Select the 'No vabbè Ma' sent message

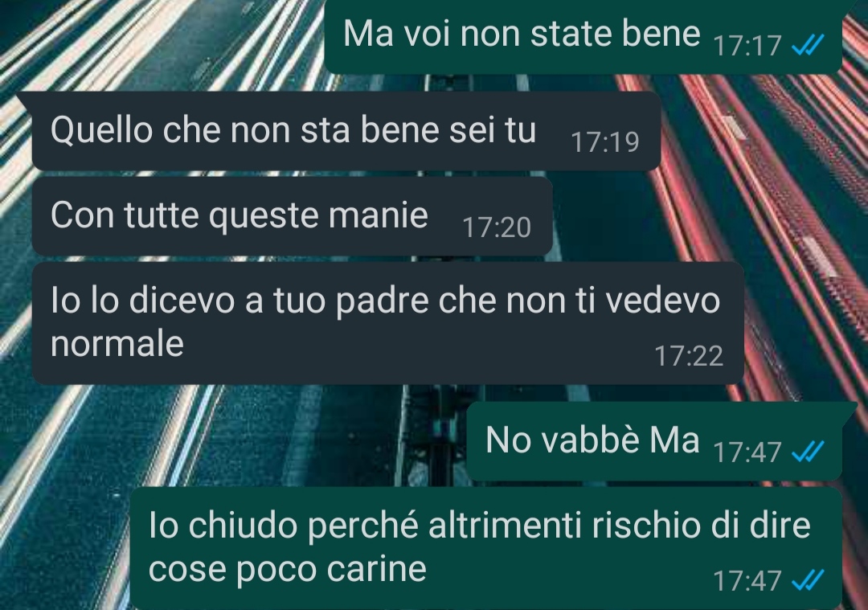pos(654,441)
